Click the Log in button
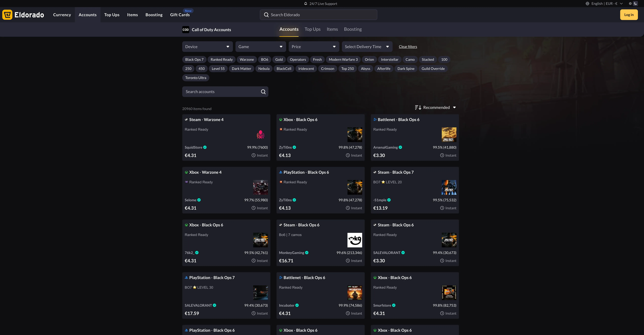 coord(629,14)
